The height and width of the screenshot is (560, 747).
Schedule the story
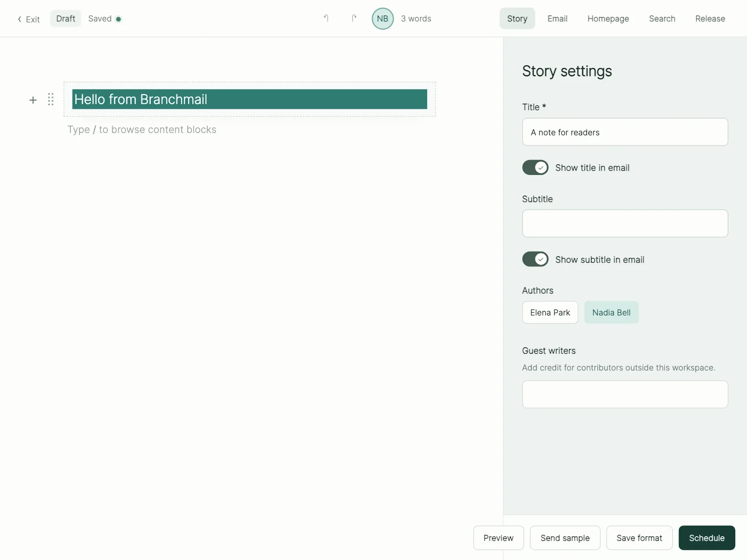(707, 538)
